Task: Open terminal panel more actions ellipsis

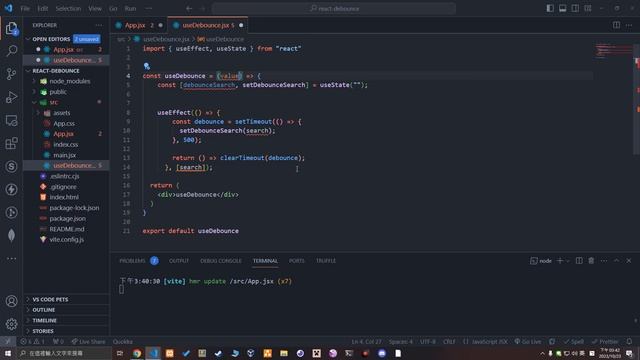Action: pos(604,260)
